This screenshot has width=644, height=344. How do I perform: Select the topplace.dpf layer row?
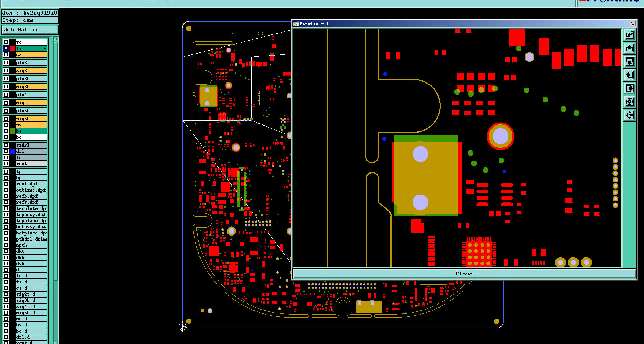point(31,221)
